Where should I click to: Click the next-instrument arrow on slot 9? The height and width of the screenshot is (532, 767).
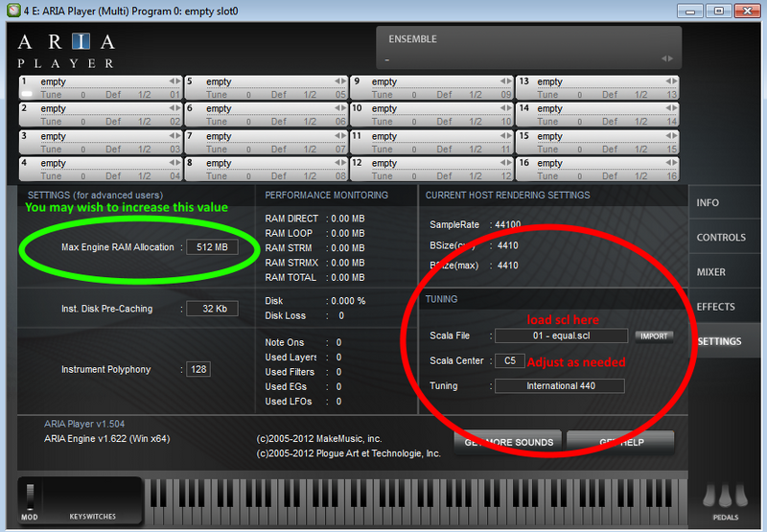point(509,81)
